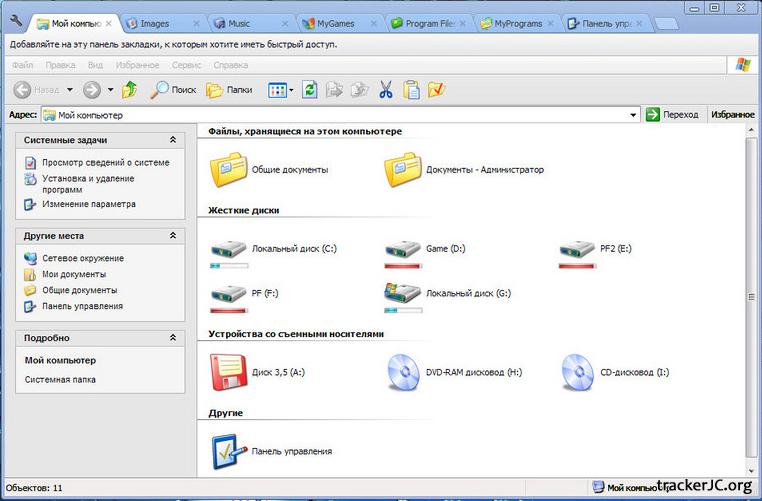The width and height of the screenshot is (762, 501).
Task: Click the Up folder arrow icon
Action: (x=129, y=90)
